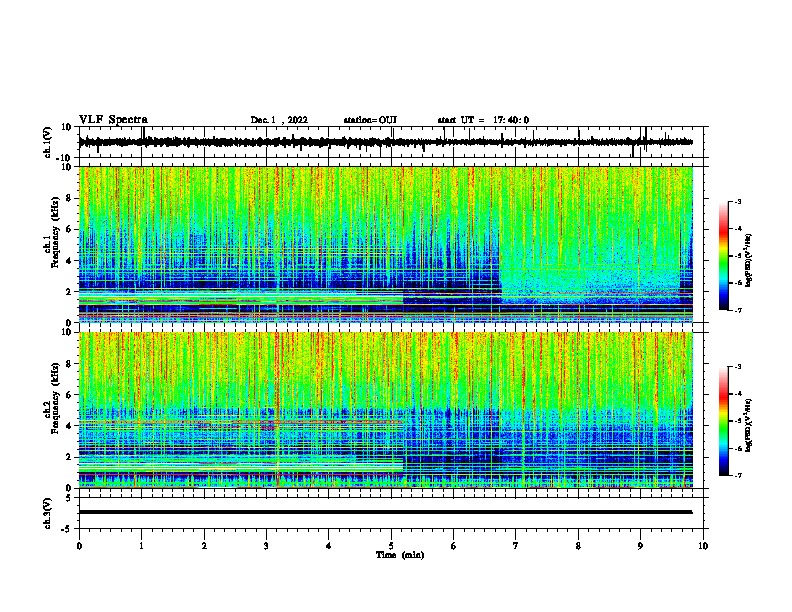The image size is (792, 612).
Task: Click the ch.1(V) waveform axis label
Action: pyautogui.click(x=48, y=142)
